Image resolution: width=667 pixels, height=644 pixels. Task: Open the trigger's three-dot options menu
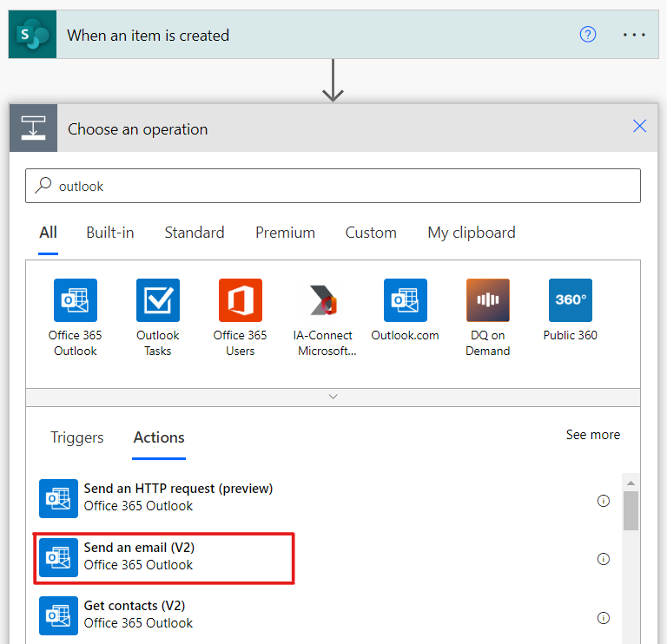point(634,35)
